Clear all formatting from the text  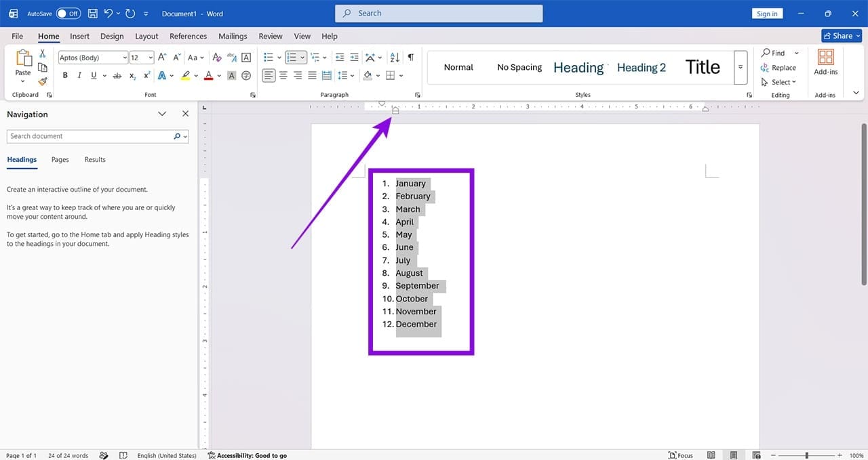tap(217, 58)
